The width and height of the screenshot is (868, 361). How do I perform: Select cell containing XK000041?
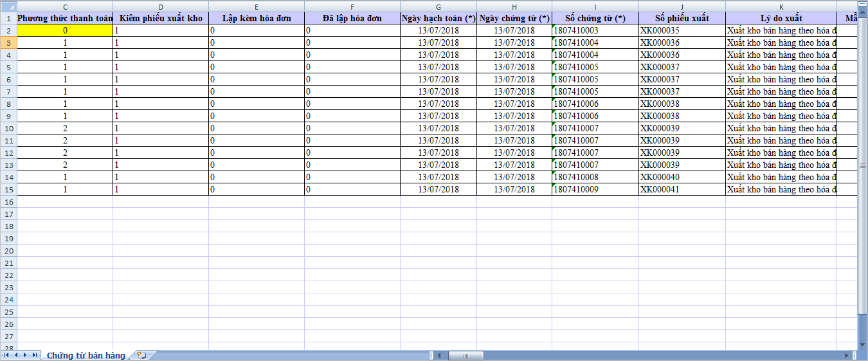point(682,189)
